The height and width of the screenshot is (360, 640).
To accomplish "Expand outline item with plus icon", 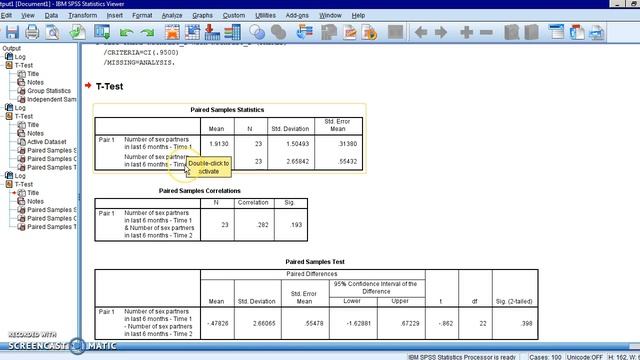I will (x=466, y=32).
